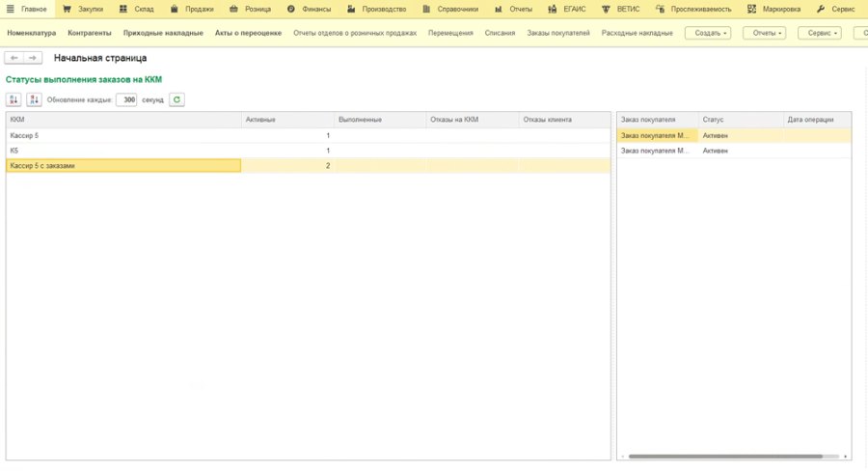Sort the list ascending
This screenshot has height=471, width=868.
(14, 99)
